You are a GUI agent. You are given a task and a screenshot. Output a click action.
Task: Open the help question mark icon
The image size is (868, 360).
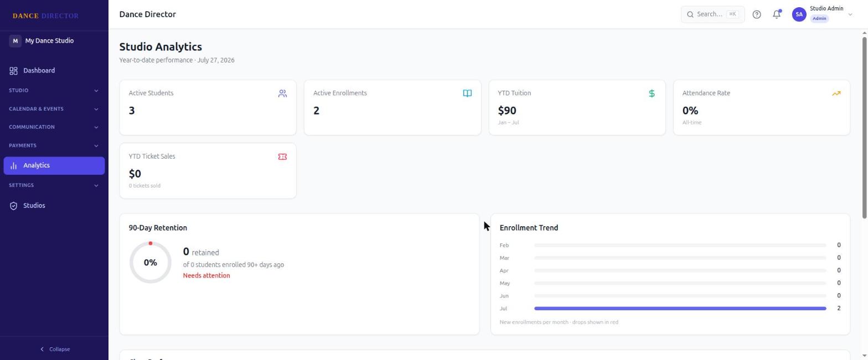tap(757, 14)
